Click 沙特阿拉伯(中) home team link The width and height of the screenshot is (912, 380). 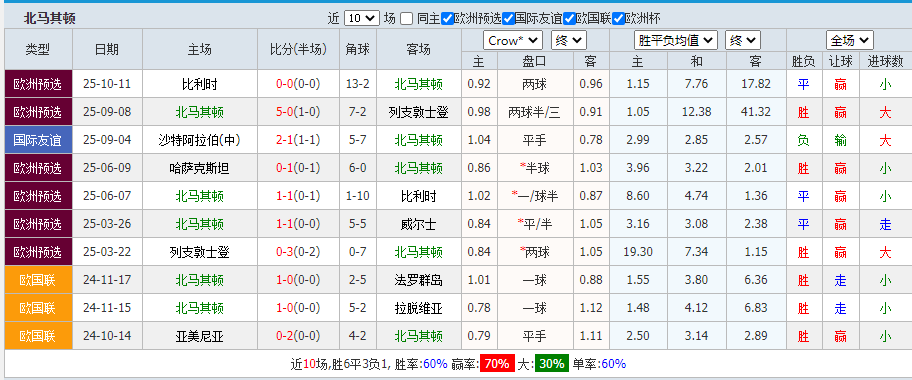click(x=200, y=140)
